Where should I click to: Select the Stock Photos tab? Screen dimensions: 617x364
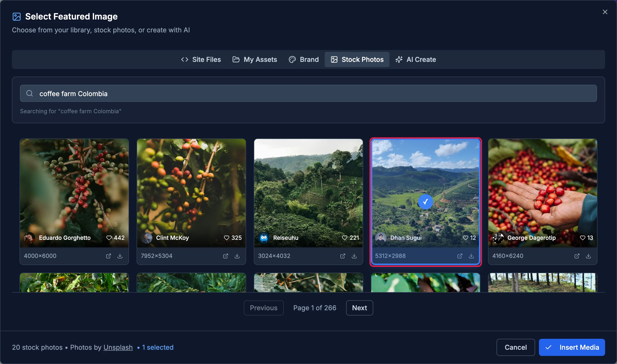[357, 59]
